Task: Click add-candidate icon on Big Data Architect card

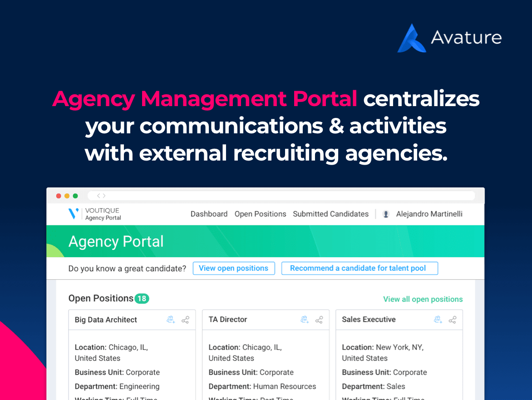Action: 171,320
